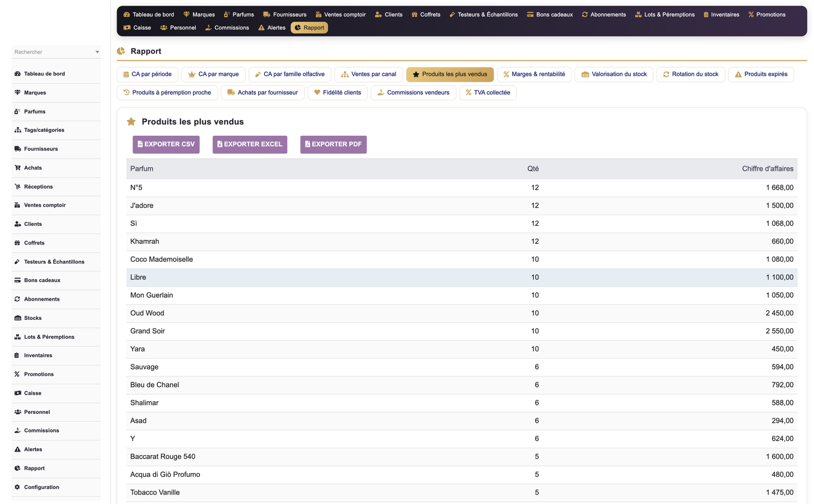Switch to the CA par famille olfactive report
The image size is (814, 504).
[290, 74]
